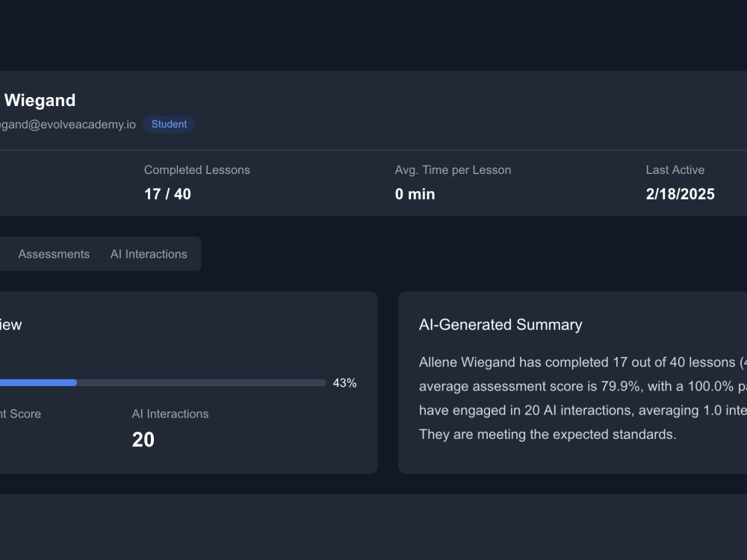
Task: Click 'They are meeting the expected standards.'
Action: pos(548,435)
